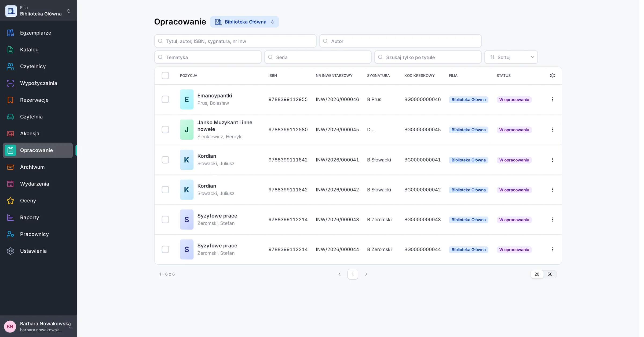Open the Raporty chart icon
The width and height of the screenshot is (644, 337).
(x=10, y=218)
